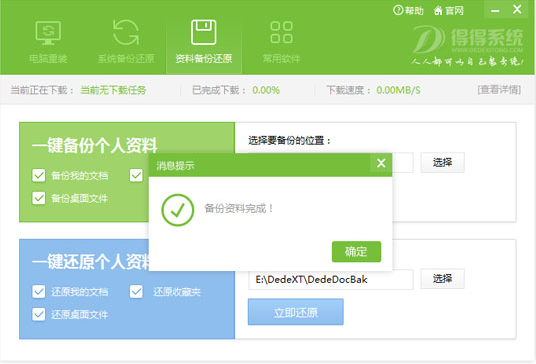The image size is (536, 364).
Task: Toggle the backup checkbox partly hidden by dialog
Action: coord(136,175)
